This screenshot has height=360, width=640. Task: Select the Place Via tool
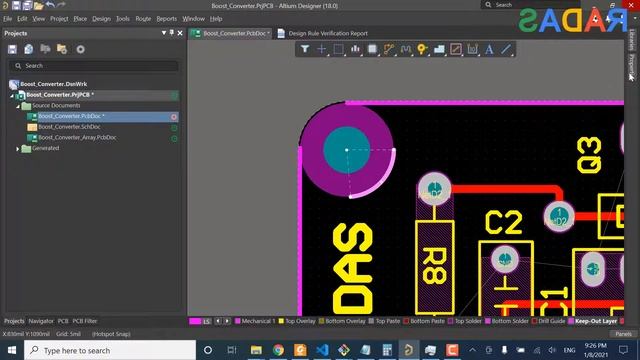[x=422, y=49]
